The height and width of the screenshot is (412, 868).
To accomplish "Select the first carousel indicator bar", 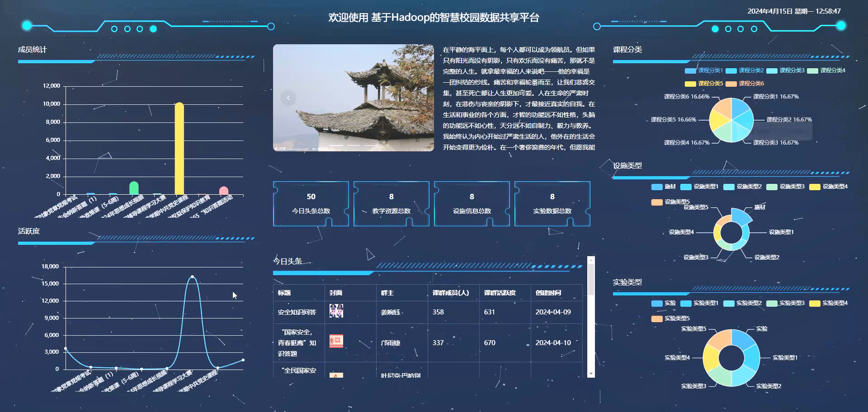I will tap(336, 145).
